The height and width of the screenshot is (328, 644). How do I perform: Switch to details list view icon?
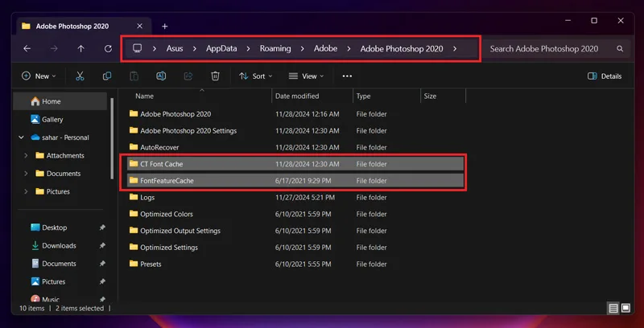coord(613,308)
